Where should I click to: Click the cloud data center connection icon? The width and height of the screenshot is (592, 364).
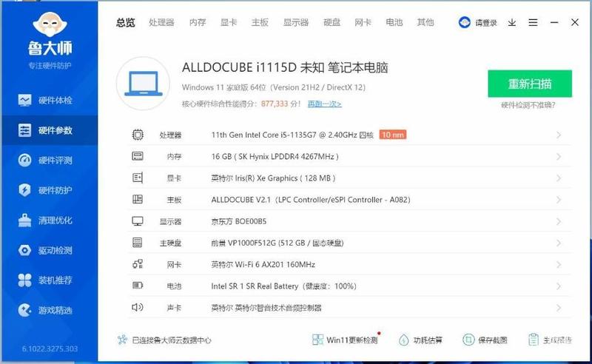[122, 340]
